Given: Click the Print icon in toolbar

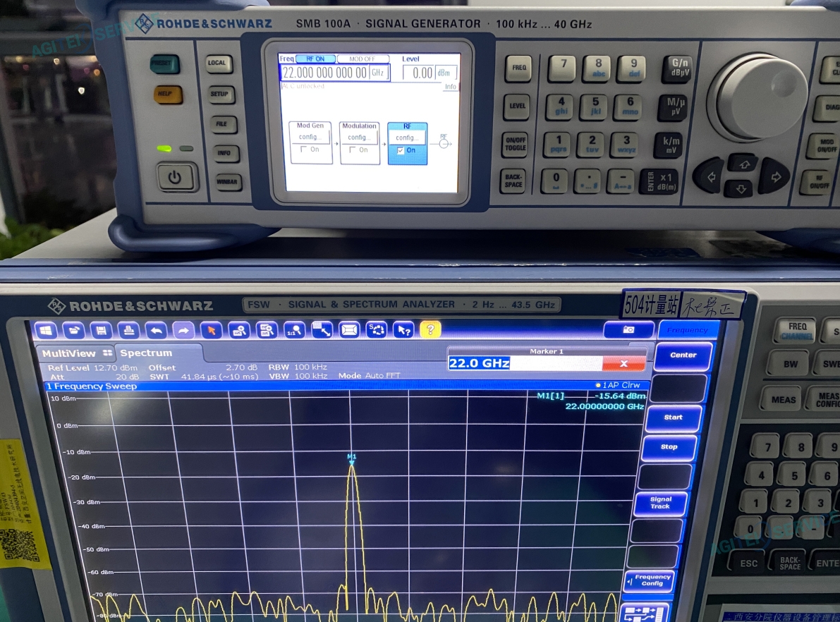Looking at the screenshot, I should pos(128,330).
